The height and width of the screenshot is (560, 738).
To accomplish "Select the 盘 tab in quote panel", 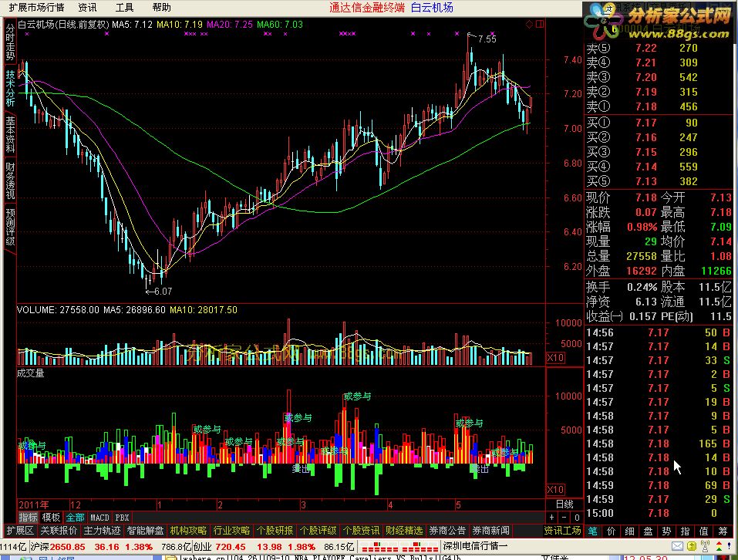I will tap(648, 531).
